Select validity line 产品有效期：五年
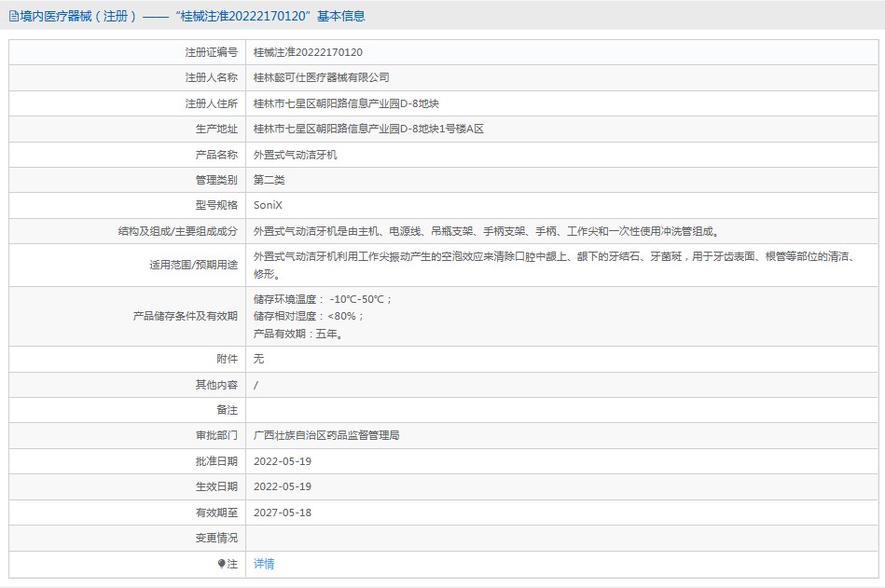Screen dimensions: 885x588 point(298,334)
